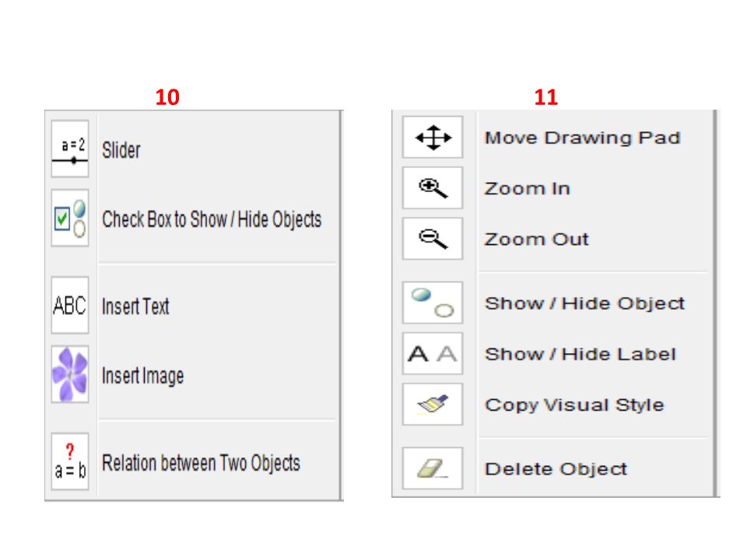This screenshot has height=560, width=747.
Task: Click the Relation between Two Objects icon
Action: coord(70,461)
